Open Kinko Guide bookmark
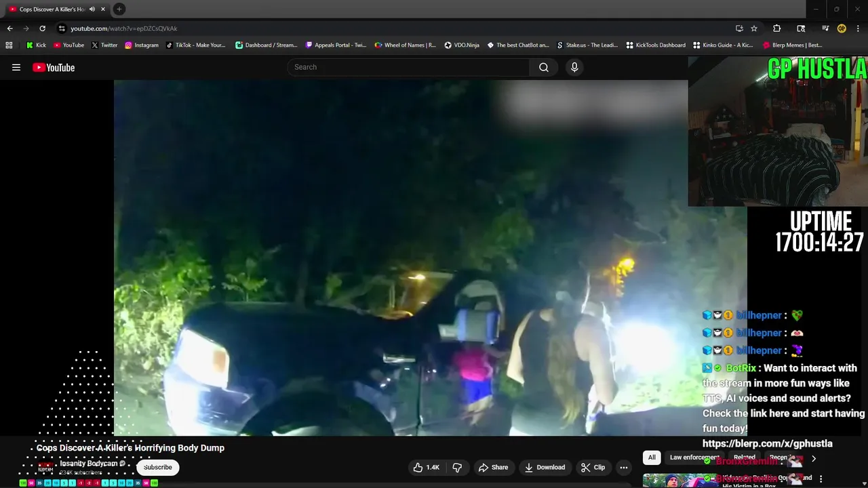 [x=723, y=45]
